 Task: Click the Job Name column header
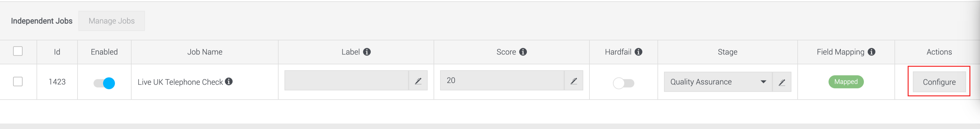point(205,52)
